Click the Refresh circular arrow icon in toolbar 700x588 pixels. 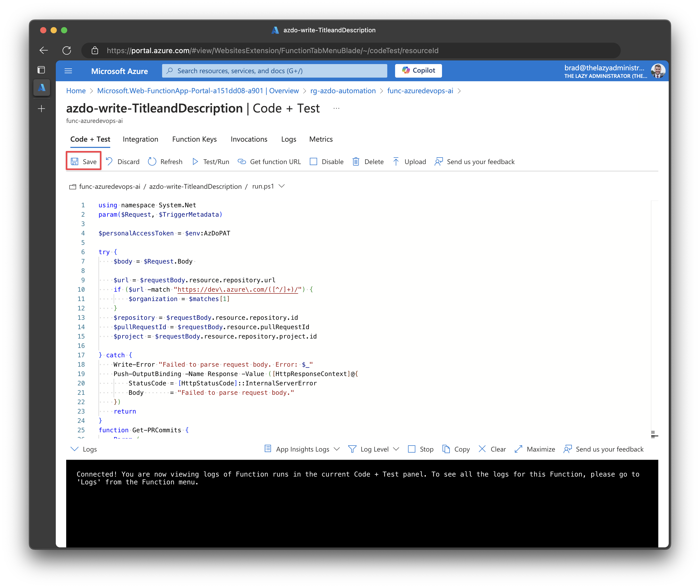tap(152, 162)
